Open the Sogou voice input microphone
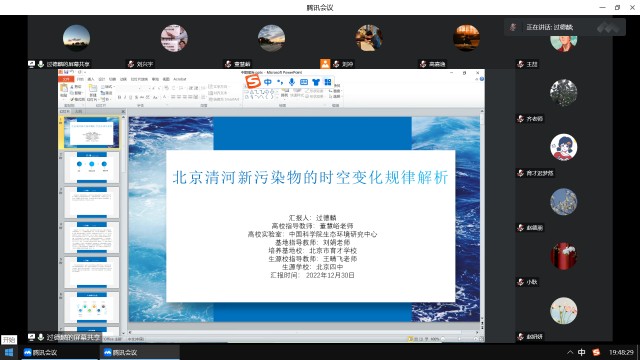640x360 pixels. tap(292, 82)
